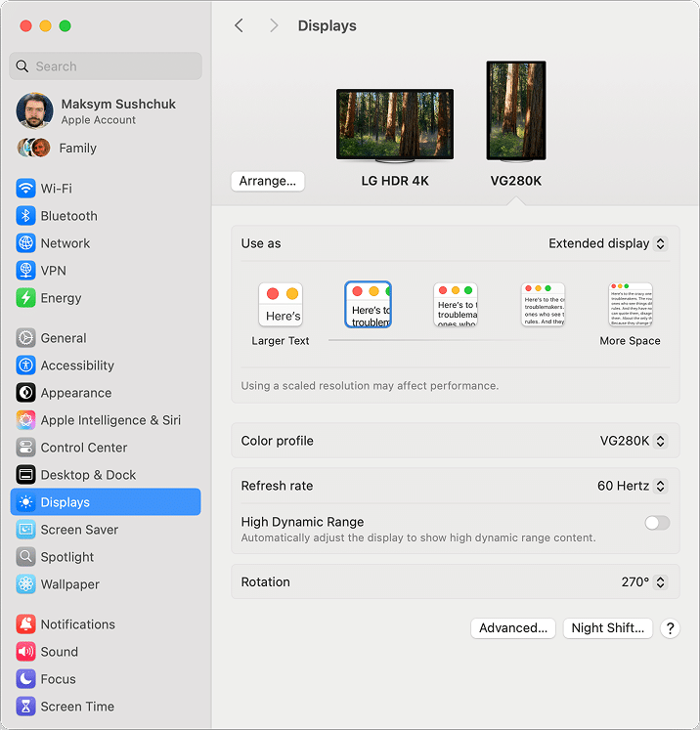
Task: Open the Rotation 270° dropdown
Action: [x=643, y=581]
